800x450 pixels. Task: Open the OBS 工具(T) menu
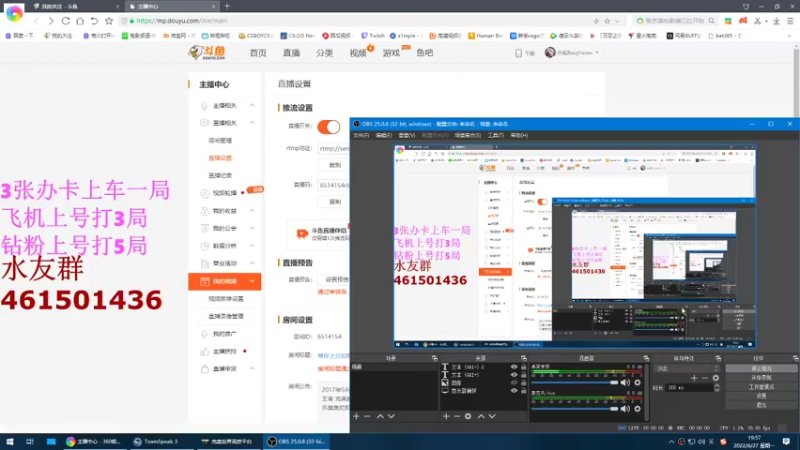click(x=495, y=135)
